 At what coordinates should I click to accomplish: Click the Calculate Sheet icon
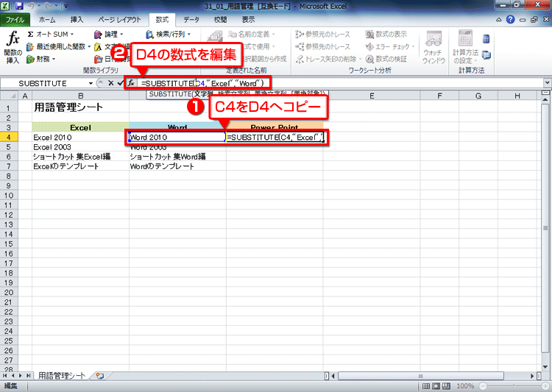[x=486, y=55]
